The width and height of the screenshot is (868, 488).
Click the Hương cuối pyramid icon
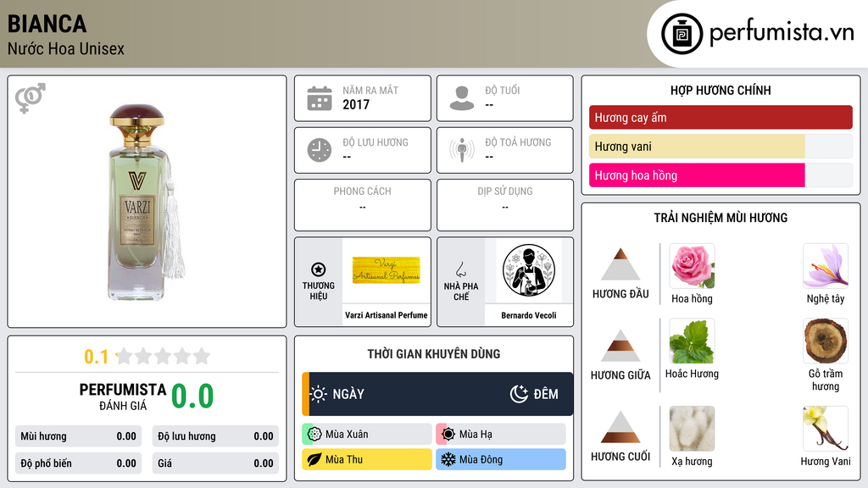[620, 427]
